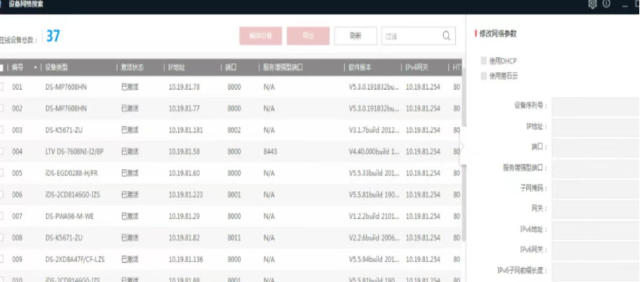The height and width of the screenshot is (282, 644).
Task: Click sort arrow beside 编号 column
Action: tap(35, 67)
